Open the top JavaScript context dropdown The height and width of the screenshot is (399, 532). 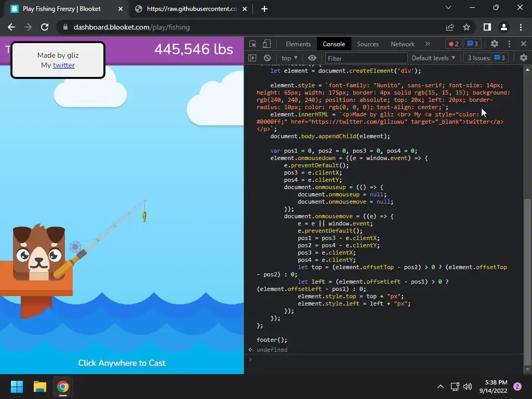[x=289, y=58]
